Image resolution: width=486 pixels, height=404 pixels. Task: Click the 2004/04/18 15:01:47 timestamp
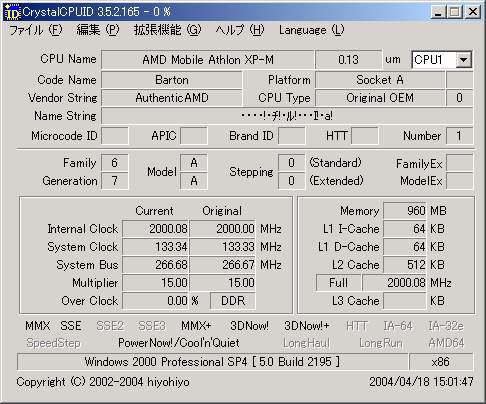[x=421, y=382]
